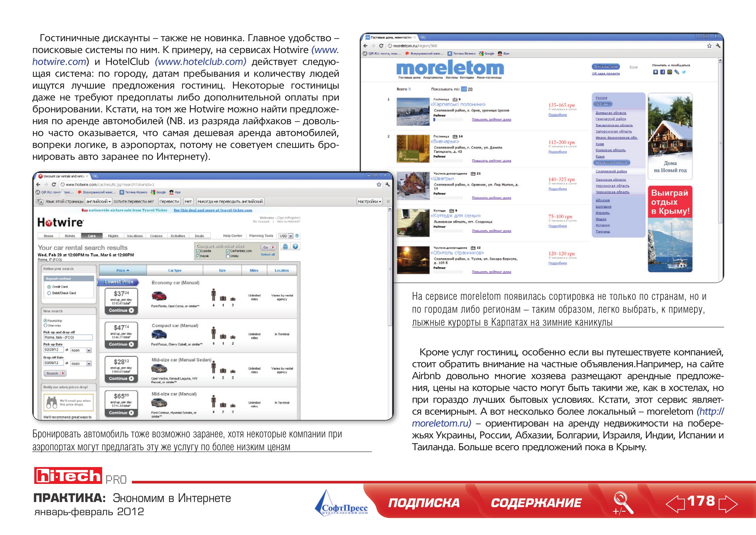Image resolution: width=756 pixels, height=535 pixels.
Task: Open browser wrench menu in moreletom window
Action: (718, 46)
